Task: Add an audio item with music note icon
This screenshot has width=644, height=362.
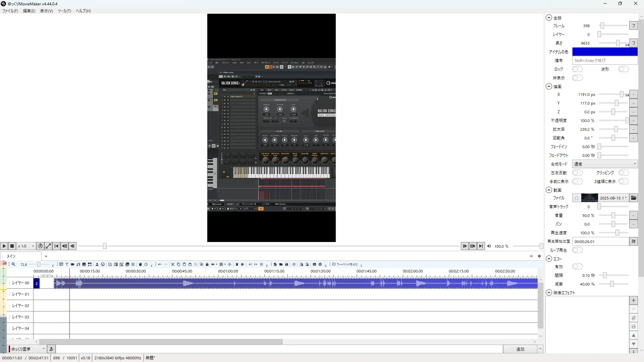Action: (78, 264)
